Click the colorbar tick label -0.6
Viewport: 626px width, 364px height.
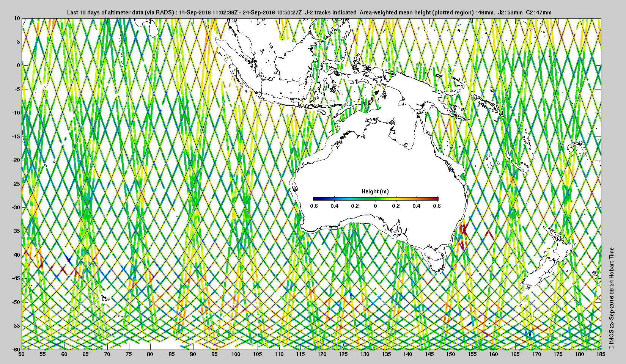[x=313, y=206]
